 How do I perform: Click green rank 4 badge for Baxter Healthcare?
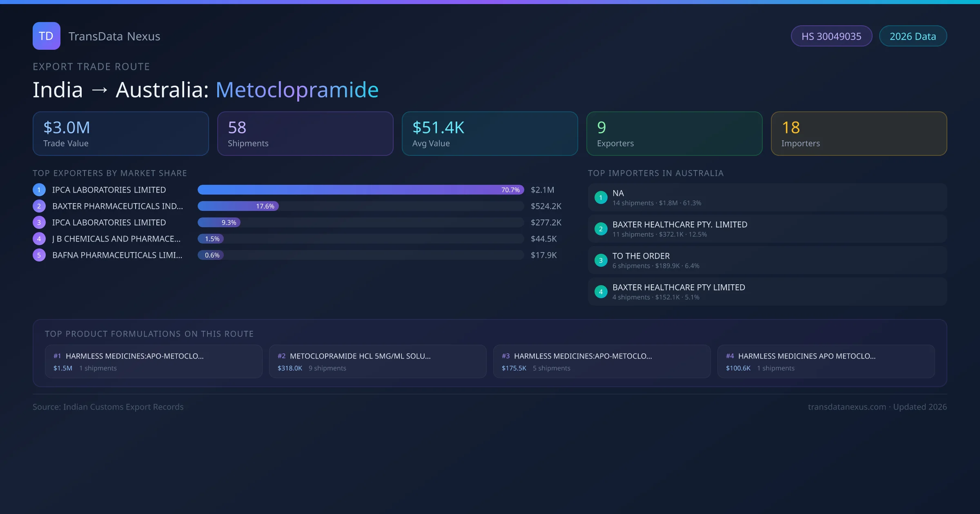click(x=601, y=292)
